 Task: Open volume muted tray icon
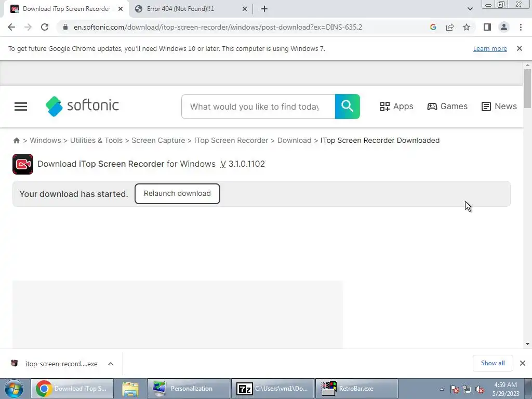[x=480, y=389]
